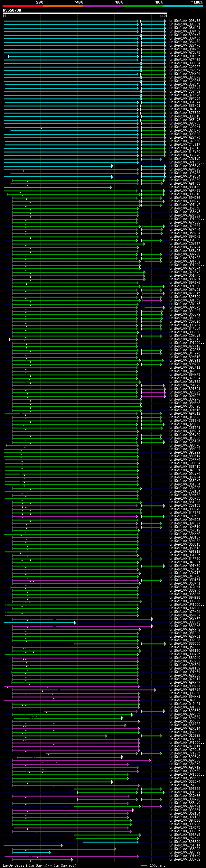Select the UniRef100_B4G1B2 label
Screen dimensions: 206x868
click(x=185, y=109)
